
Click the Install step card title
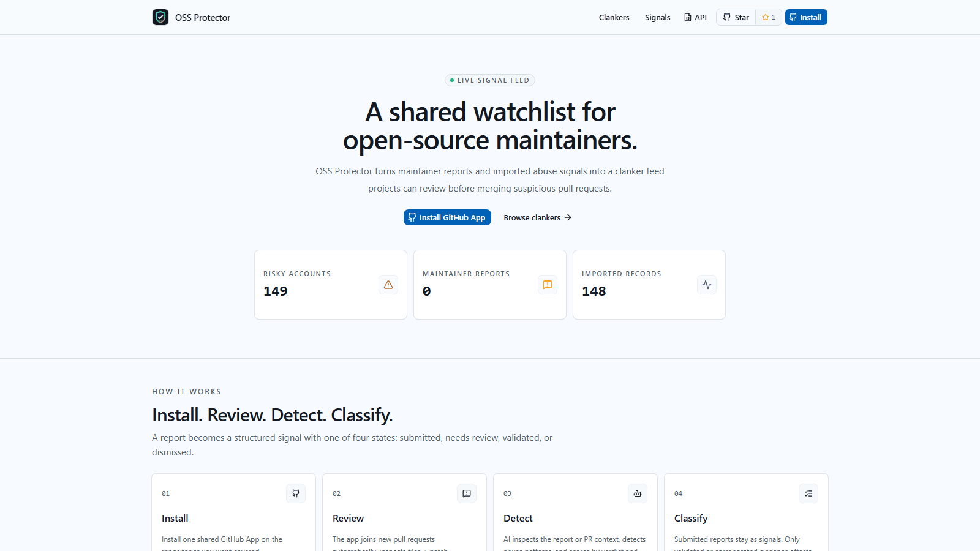point(175,519)
